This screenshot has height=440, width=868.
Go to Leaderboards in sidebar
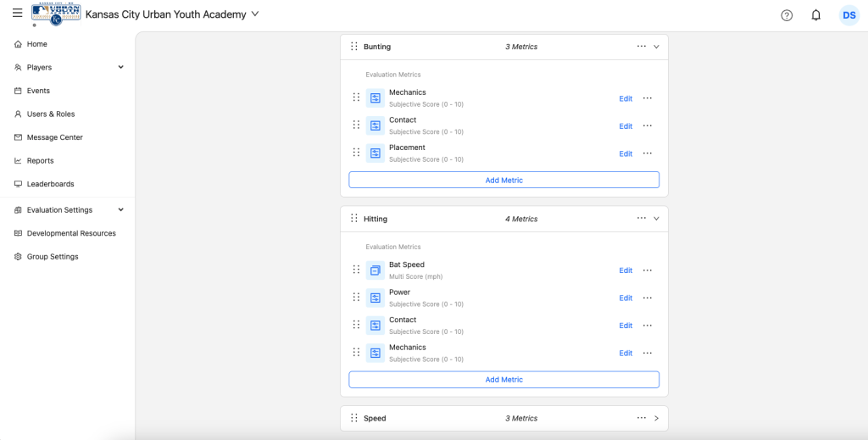[50, 184]
